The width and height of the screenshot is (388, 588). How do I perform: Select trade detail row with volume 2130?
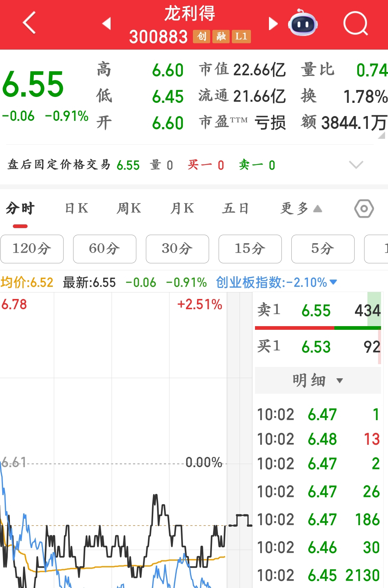318,576
